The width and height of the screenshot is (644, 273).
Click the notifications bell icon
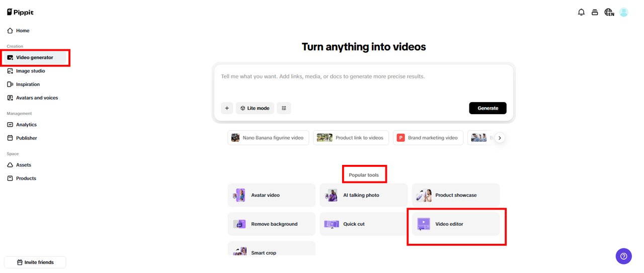point(581,12)
